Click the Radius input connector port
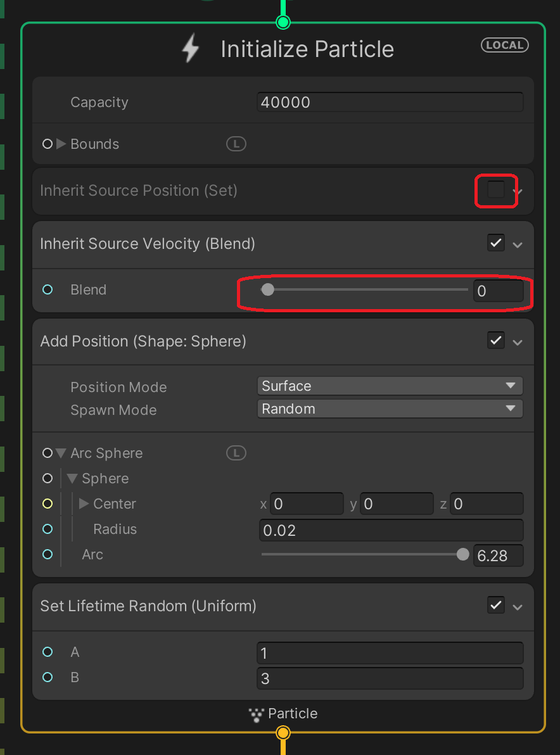The width and height of the screenshot is (560, 755). click(x=47, y=529)
